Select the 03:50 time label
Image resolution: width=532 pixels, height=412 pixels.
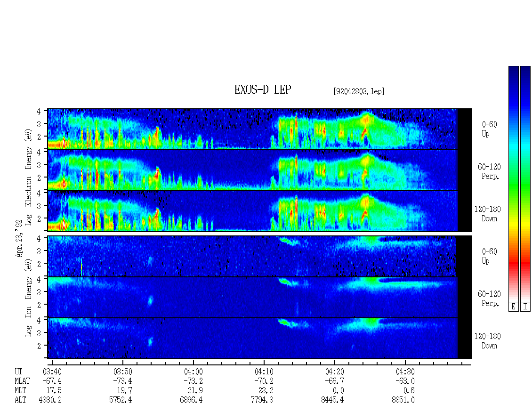pos(122,372)
